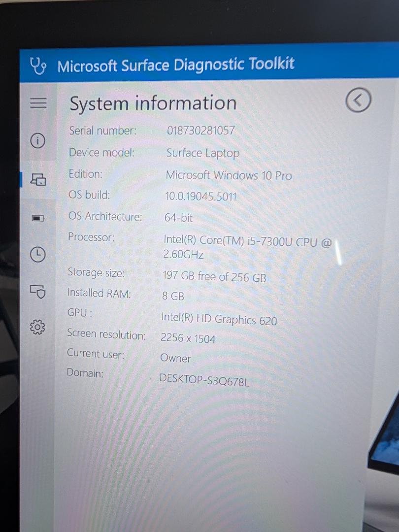Click the 197 GB free storage value
The image size is (399, 532).
(214, 277)
